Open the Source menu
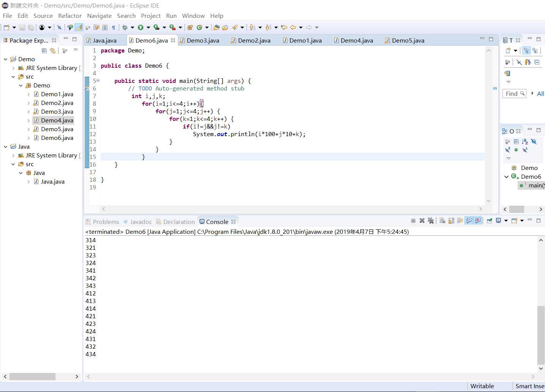The image size is (545, 392). coord(43,16)
